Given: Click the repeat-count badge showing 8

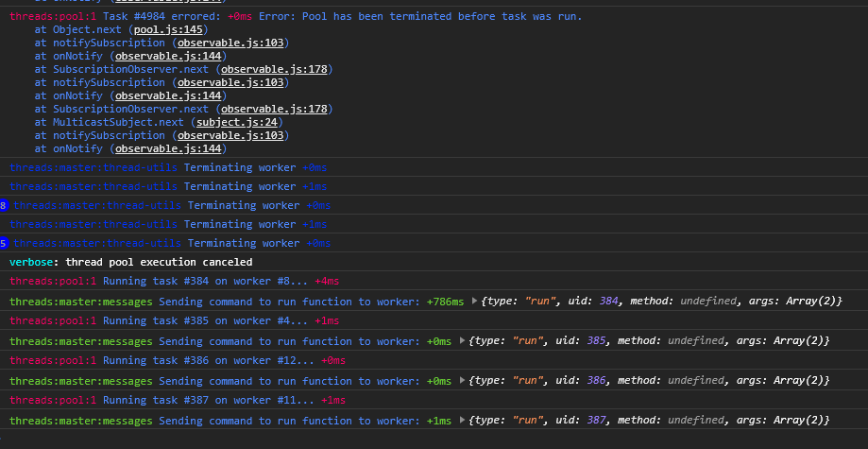Looking at the screenshot, I should (4, 206).
